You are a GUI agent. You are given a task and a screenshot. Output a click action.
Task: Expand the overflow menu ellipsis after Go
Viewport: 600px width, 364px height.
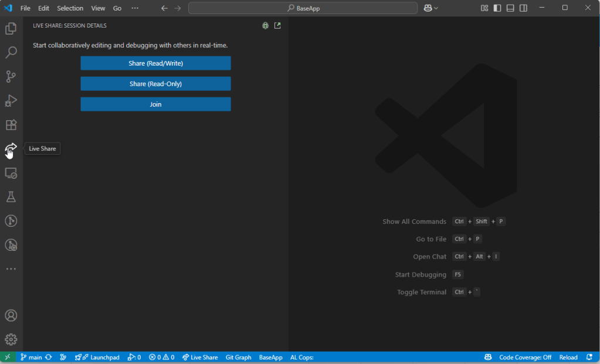pyautogui.click(x=135, y=8)
